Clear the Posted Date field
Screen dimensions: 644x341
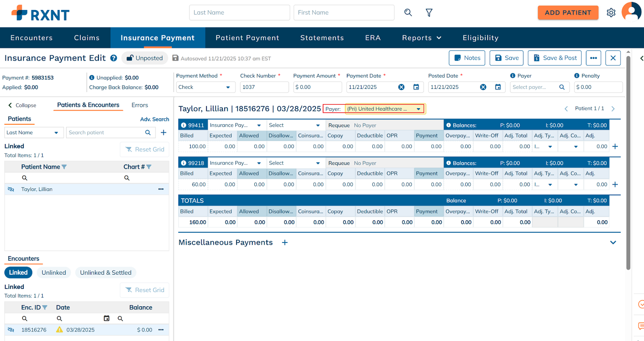click(x=483, y=87)
